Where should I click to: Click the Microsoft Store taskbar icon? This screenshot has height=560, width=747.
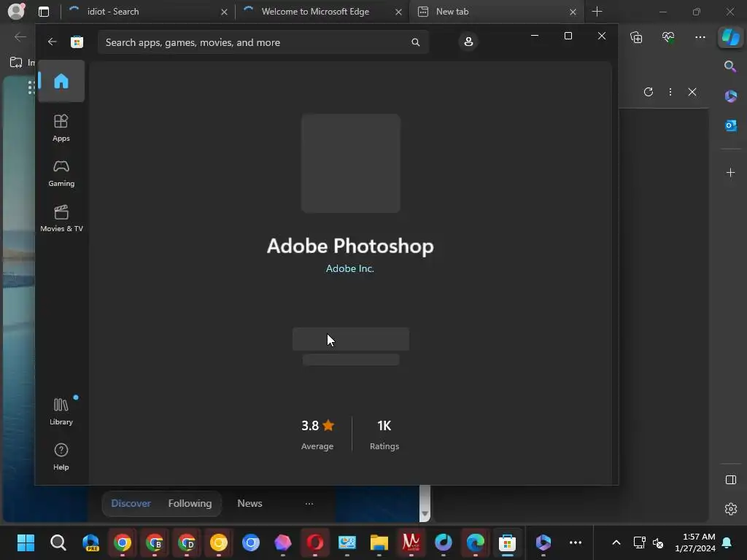tap(508, 542)
